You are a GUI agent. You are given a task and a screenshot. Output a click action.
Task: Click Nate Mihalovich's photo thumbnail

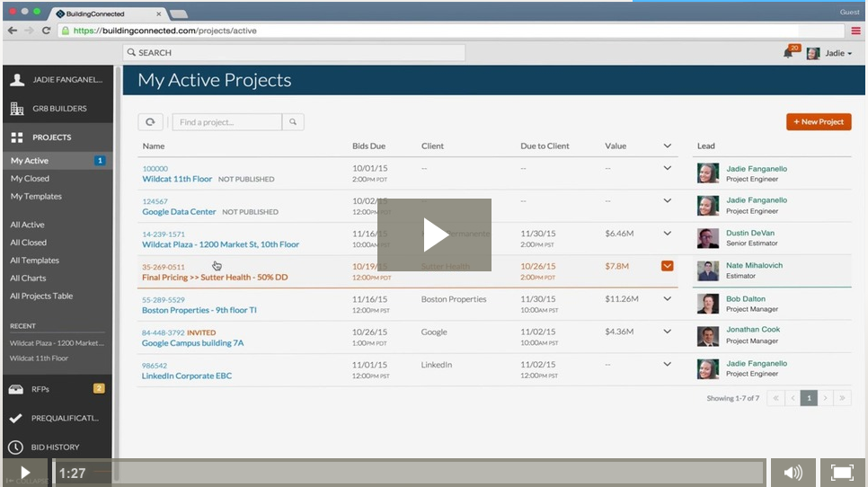pos(708,270)
